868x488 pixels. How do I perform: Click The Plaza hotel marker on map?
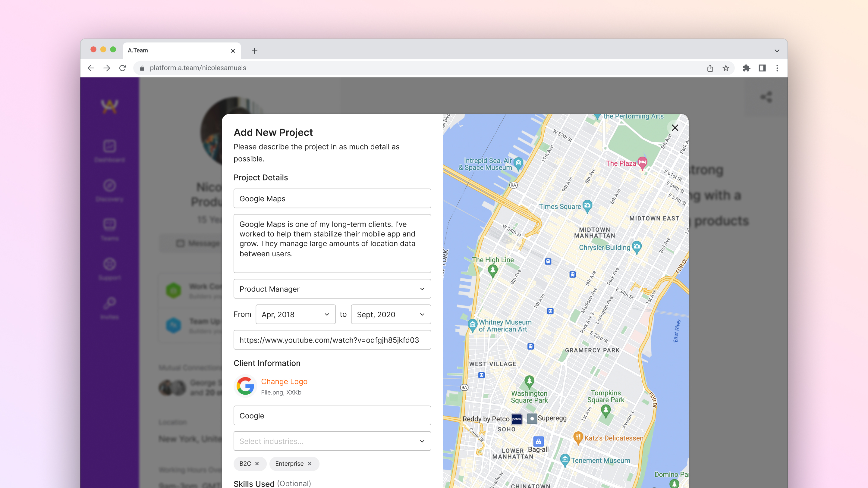pyautogui.click(x=643, y=162)
